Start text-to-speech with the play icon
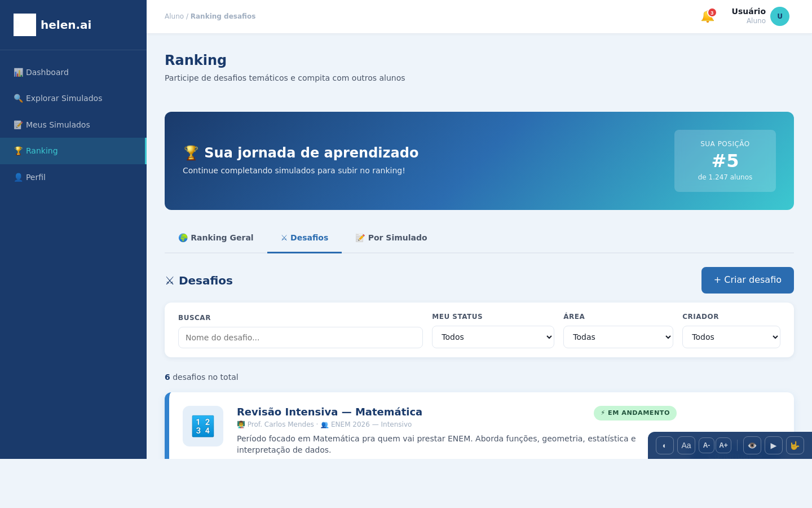 773,445
